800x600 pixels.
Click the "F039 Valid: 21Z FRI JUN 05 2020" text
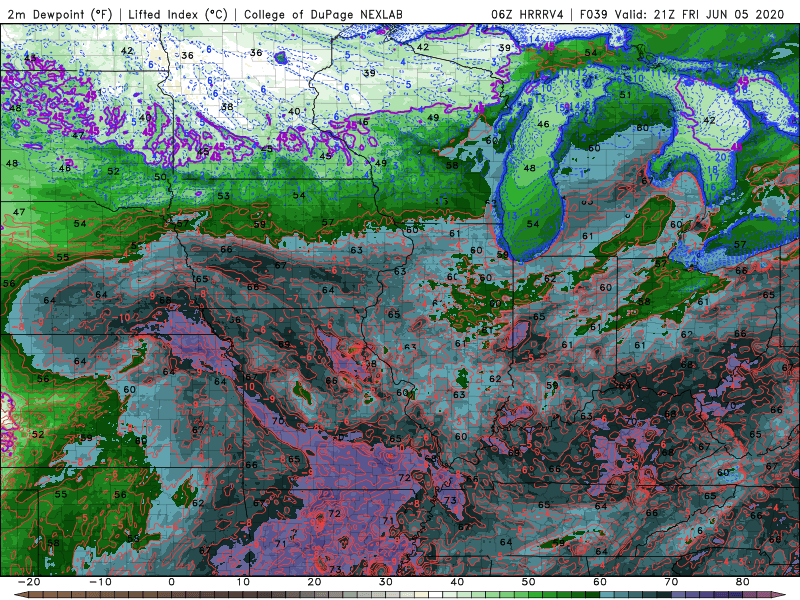pyautogui.click(x=682, y=14)
